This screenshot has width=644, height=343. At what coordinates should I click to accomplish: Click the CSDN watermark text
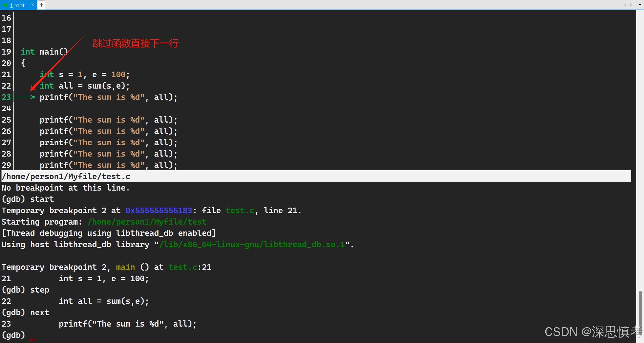click(593, 332)
